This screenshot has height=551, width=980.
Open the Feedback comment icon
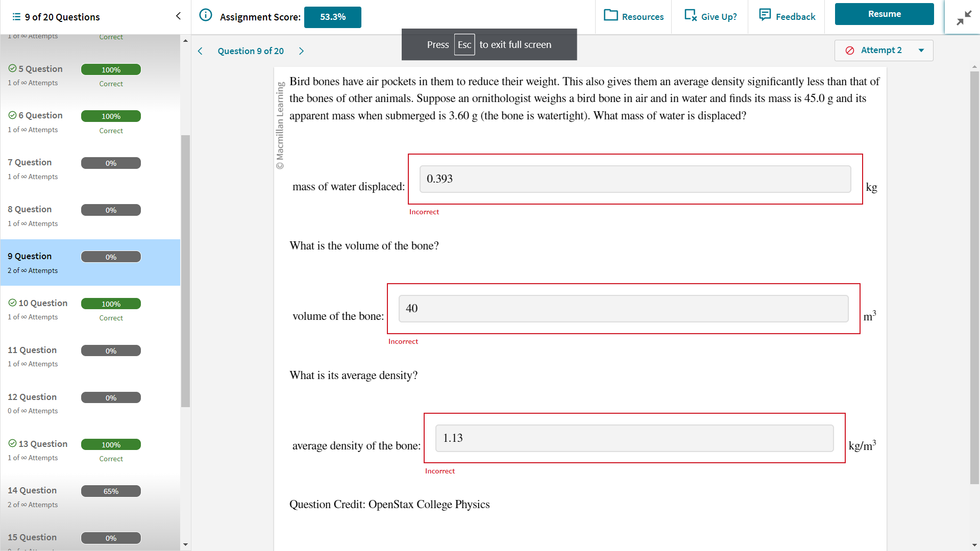(765, 15)
